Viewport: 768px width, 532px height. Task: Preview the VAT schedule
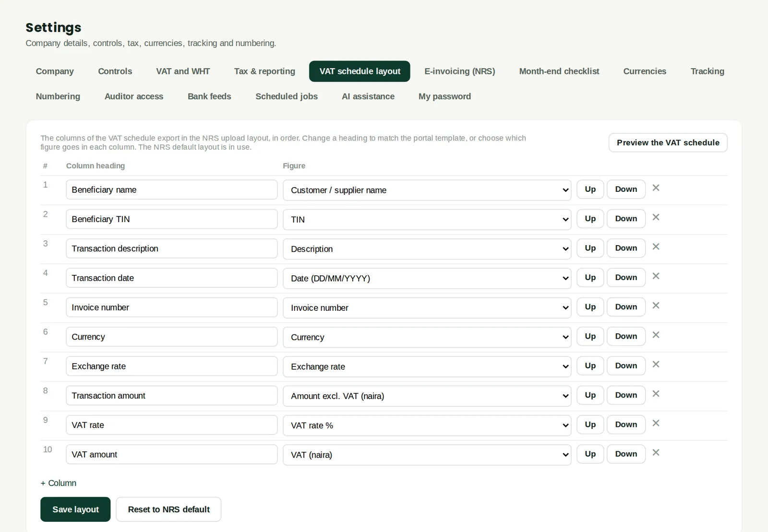[x=668, y=142]
